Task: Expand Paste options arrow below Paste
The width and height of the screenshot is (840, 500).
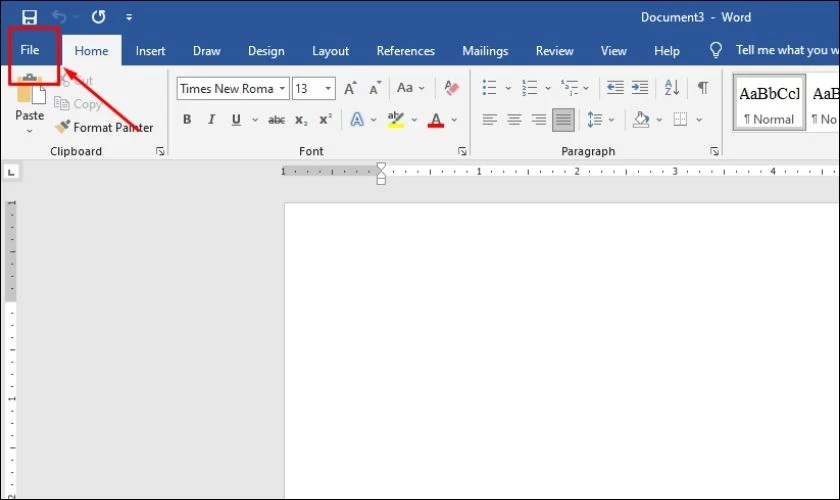Action: [29, 131]
